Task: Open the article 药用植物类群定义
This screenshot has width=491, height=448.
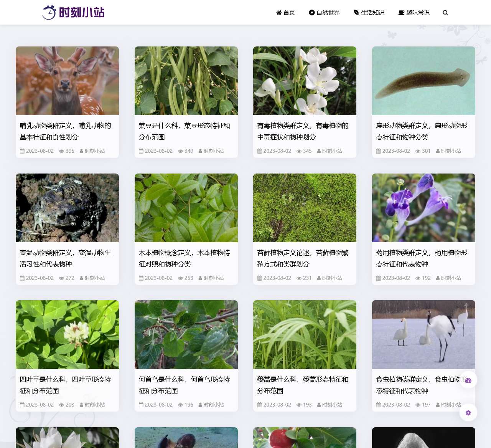Action: [422, 258]
